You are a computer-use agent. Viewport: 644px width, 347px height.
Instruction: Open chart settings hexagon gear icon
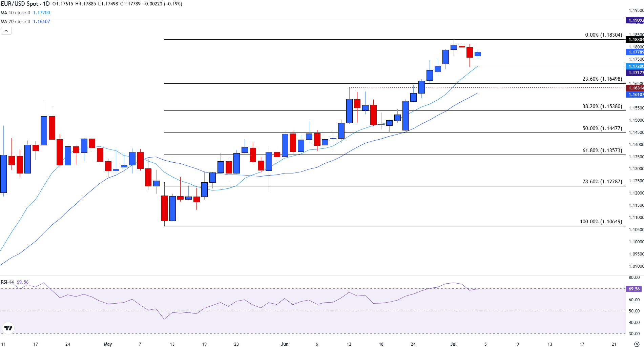pyautogui.click(x=637, y=344)
